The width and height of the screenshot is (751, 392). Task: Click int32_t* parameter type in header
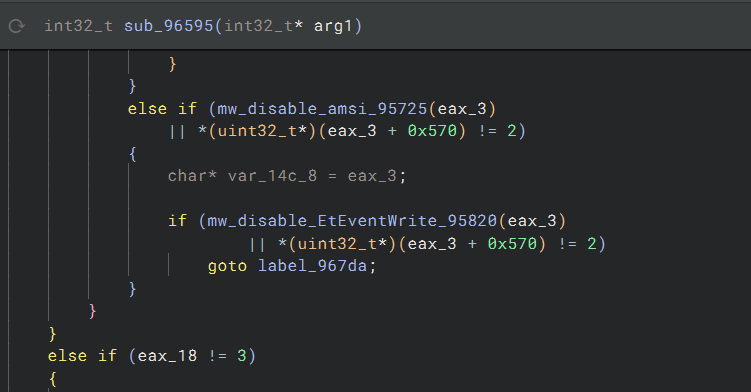263,26
